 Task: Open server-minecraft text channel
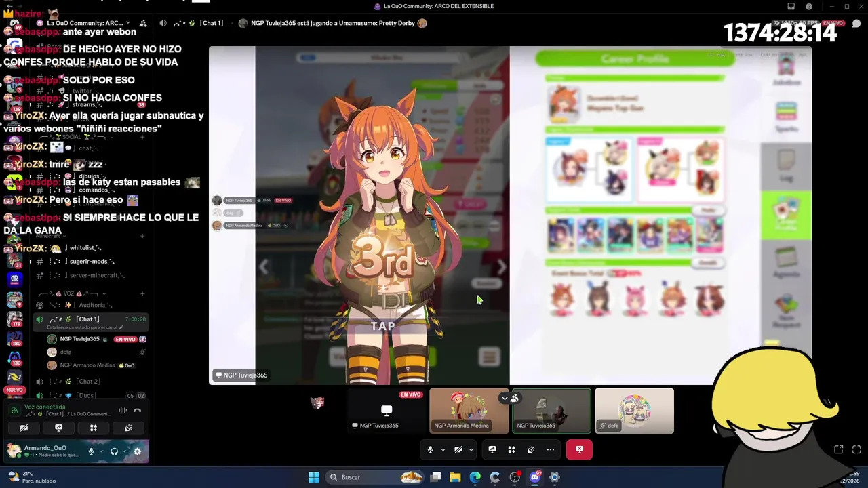[90, 275]
